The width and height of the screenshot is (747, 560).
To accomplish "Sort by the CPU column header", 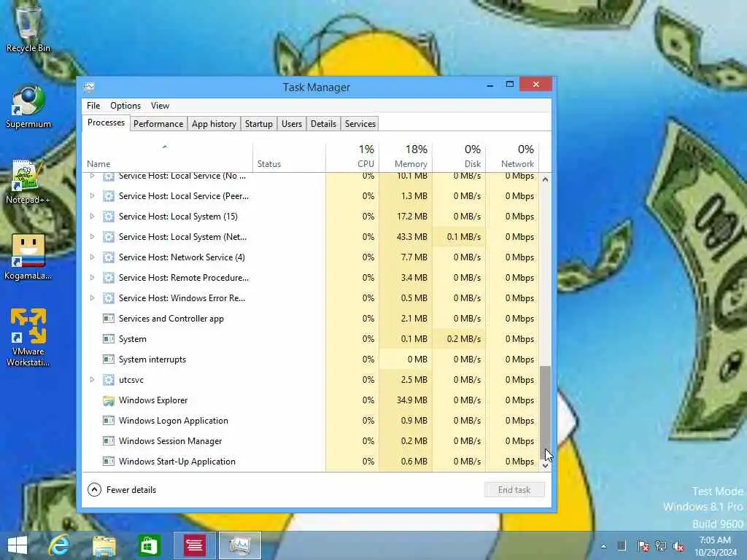I will pos(352,156).
